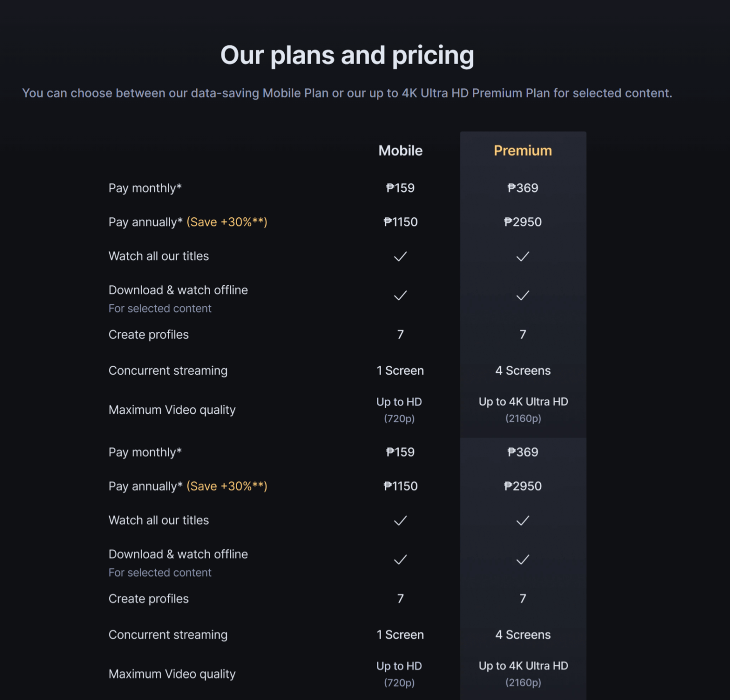Click first For selected content note
The image size is (730, 700).
pos(160,309)
